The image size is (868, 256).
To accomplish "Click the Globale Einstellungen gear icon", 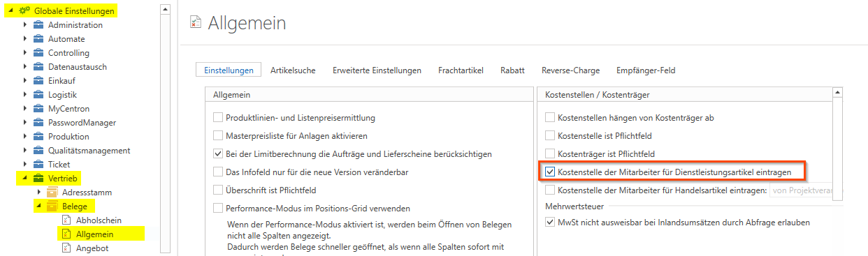I will (x=24, y=11).
